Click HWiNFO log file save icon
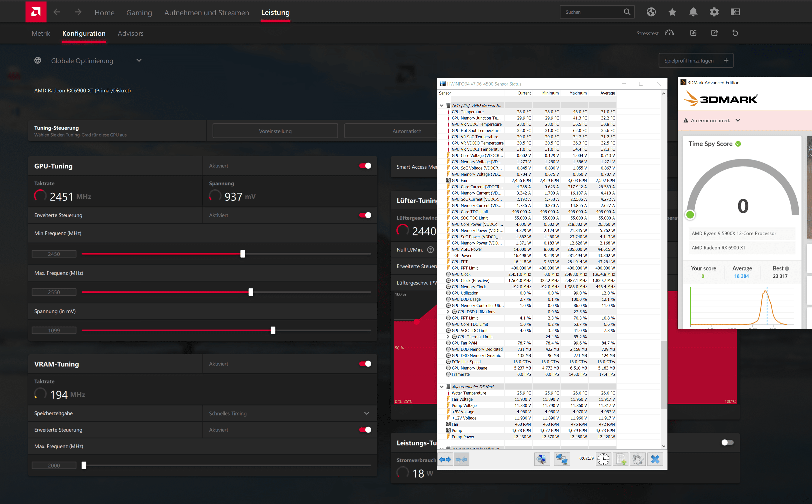The width and height of the screenshot is (812, 504). pos(620,459)
